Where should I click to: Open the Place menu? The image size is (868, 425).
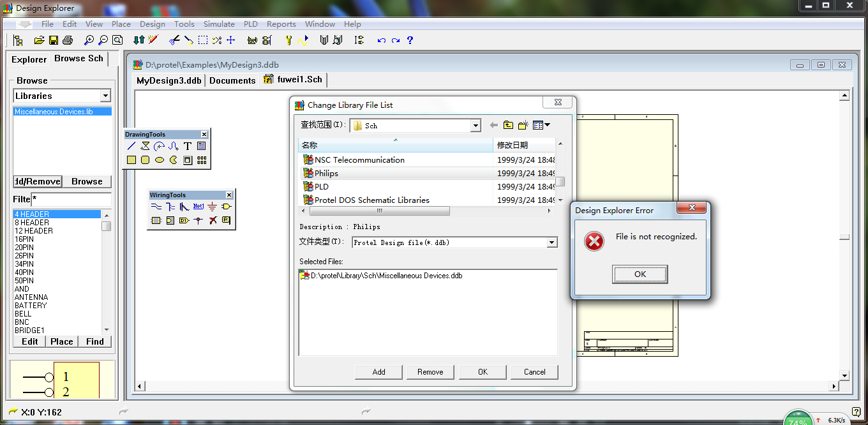[121, 24]
